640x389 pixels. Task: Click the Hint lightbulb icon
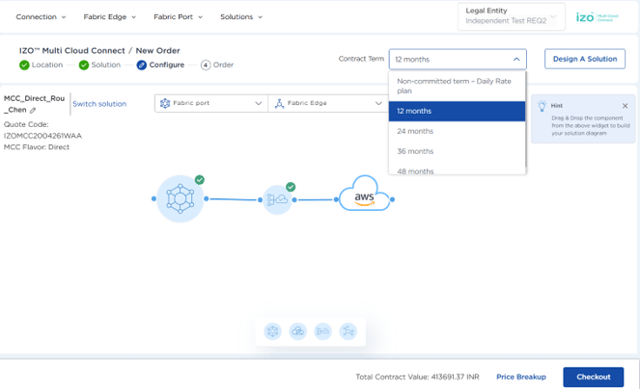pos(542,106)
